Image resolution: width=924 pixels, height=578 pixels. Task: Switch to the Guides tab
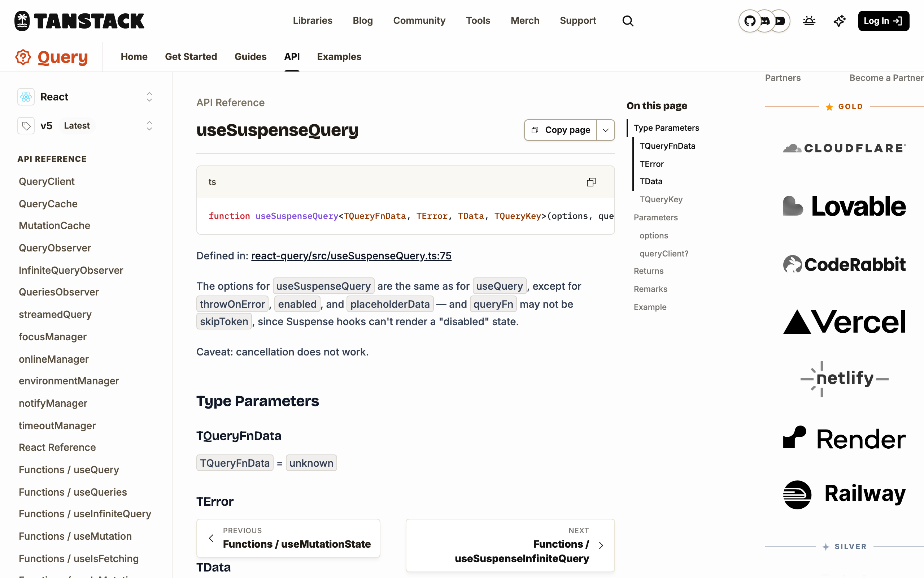point(250,57)
